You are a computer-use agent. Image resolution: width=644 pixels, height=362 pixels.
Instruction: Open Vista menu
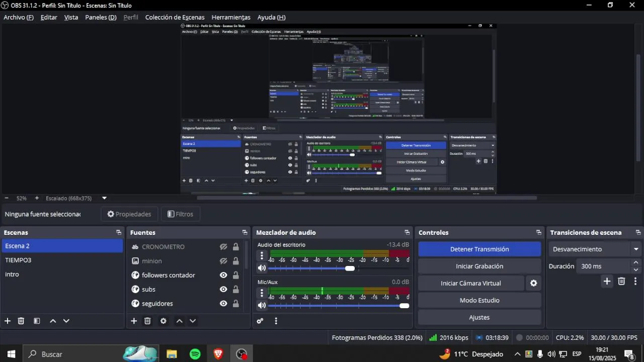71,17
